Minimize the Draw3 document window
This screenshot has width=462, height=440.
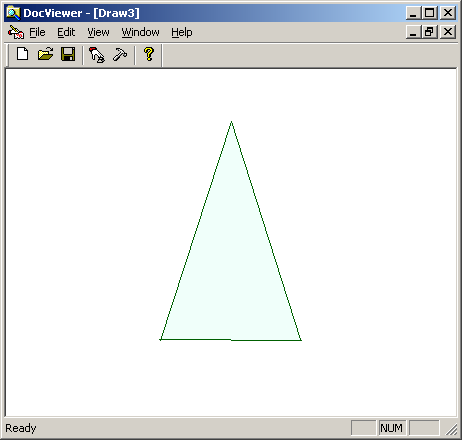[413, 32]
